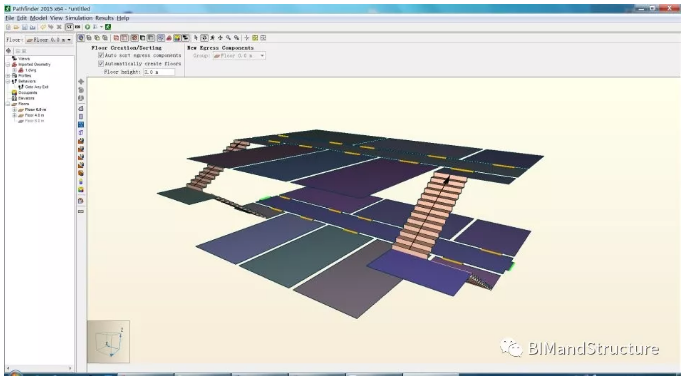This screenshot has height=380, width=687.
Task: Open the Help menu
Action: point(123,18)
